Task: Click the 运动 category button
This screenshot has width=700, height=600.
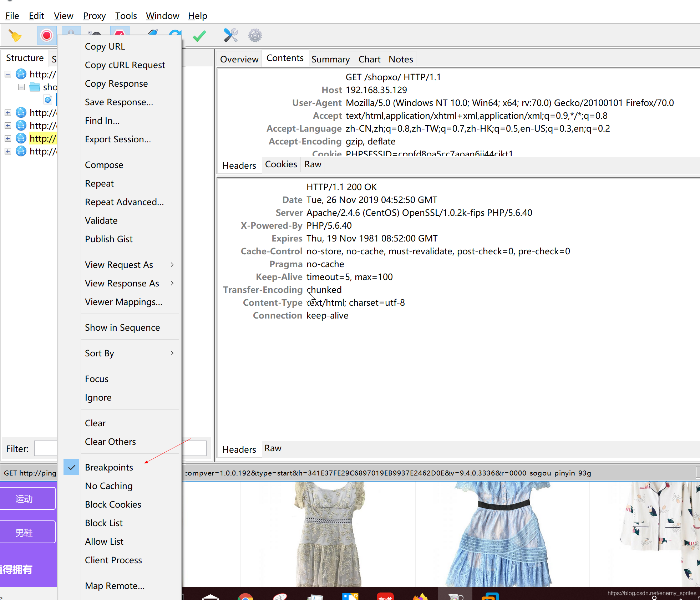Action: click(x=27, y=498)
